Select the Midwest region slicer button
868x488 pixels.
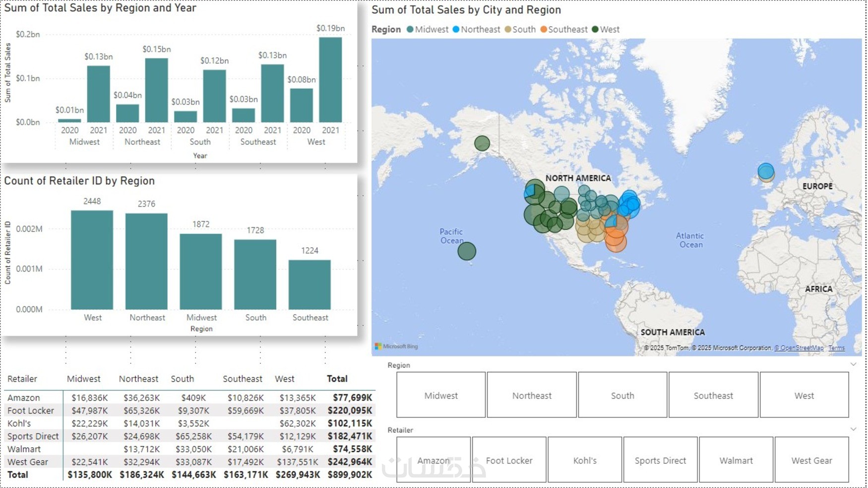tap(441, 395)
